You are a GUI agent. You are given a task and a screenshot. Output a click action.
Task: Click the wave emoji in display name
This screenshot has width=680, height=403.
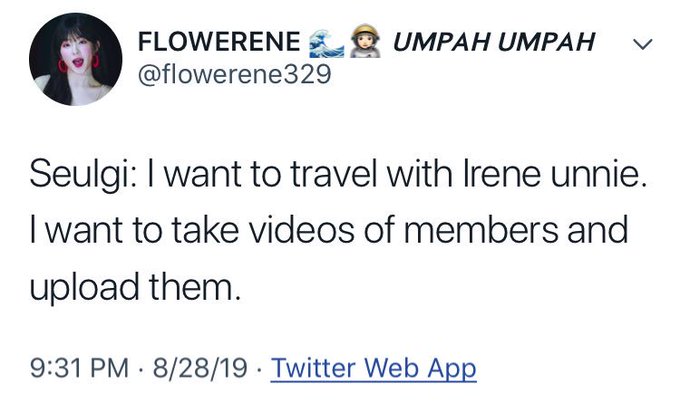(x=327, y=43)
